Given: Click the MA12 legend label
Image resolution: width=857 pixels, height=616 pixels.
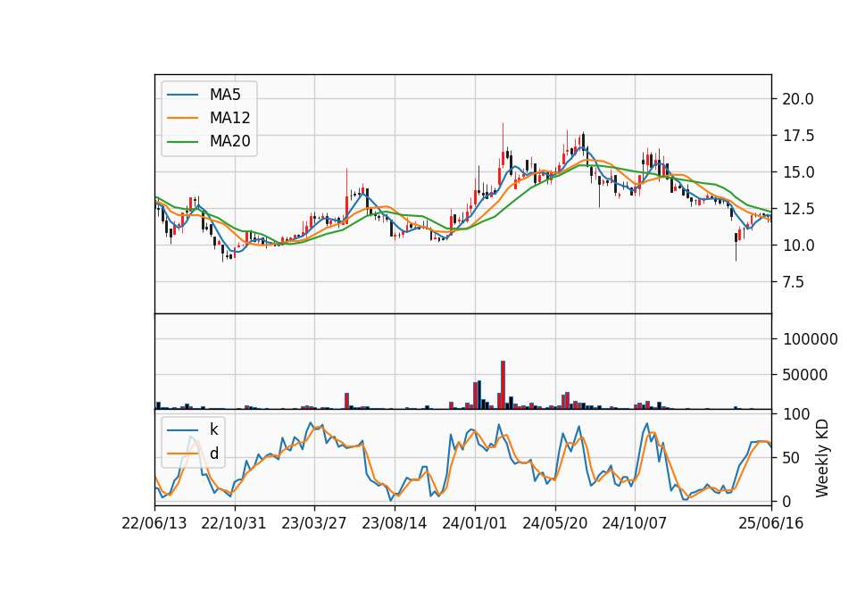Looking at the screenshot, I should [x=229, y=118].
